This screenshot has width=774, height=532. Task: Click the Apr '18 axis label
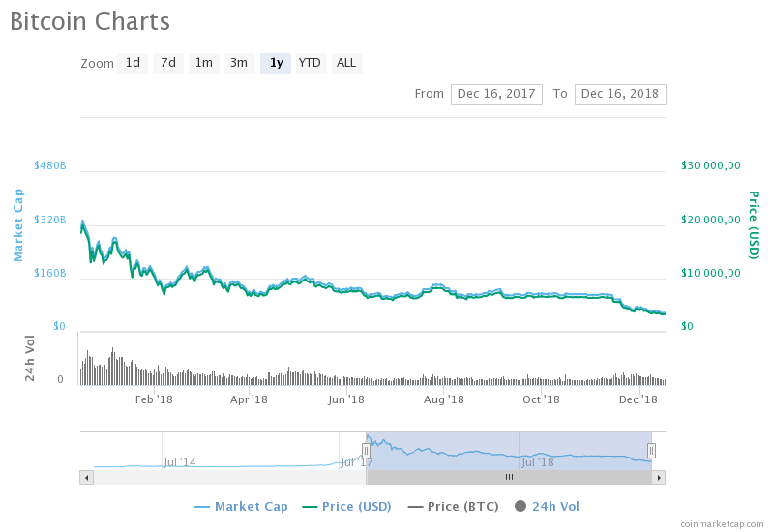point(249,399)
